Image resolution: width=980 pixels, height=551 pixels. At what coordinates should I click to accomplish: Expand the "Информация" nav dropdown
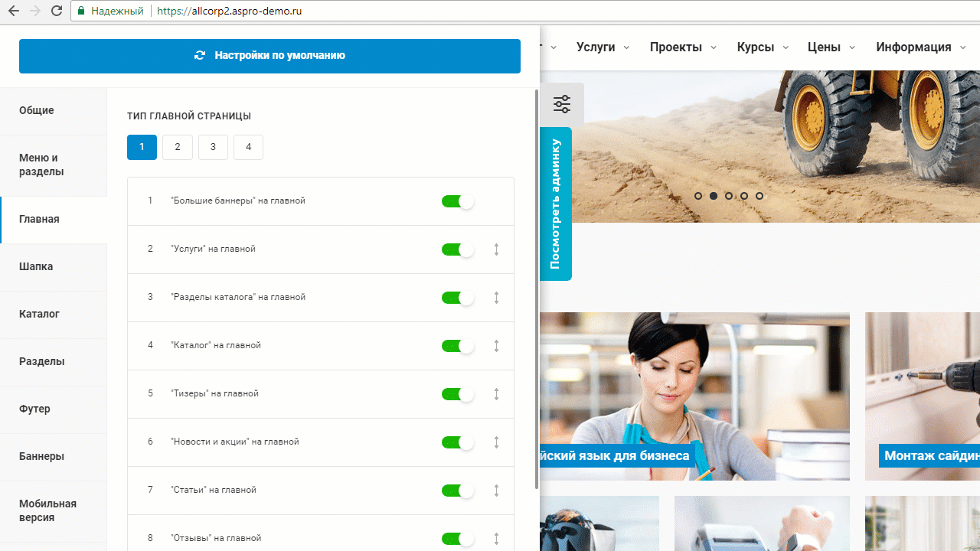coord(921,47)
